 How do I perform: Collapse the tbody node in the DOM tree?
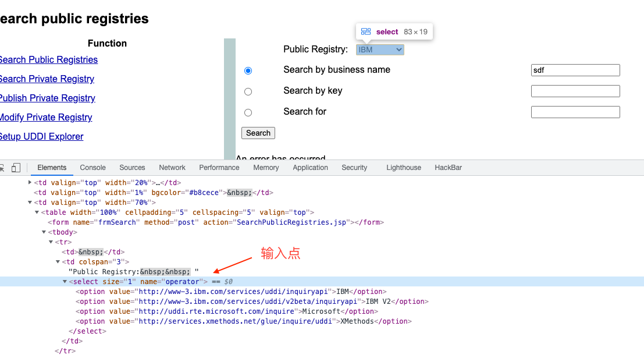[44, 232]
